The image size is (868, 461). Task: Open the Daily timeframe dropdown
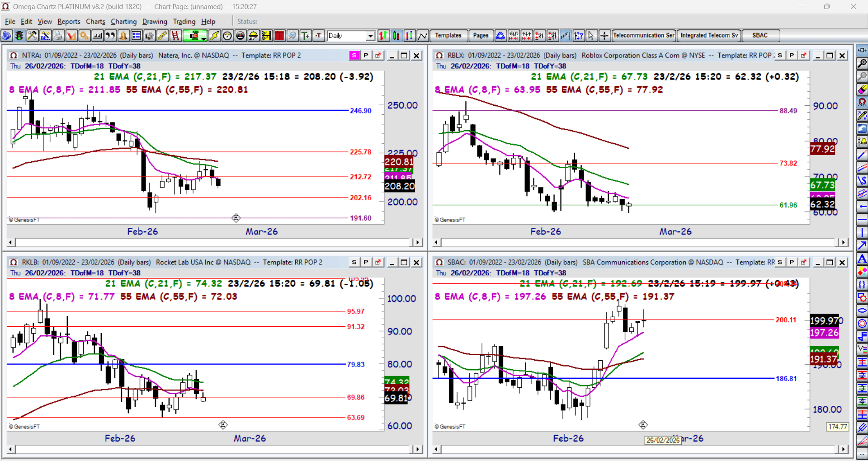click(x=371, y=36)
